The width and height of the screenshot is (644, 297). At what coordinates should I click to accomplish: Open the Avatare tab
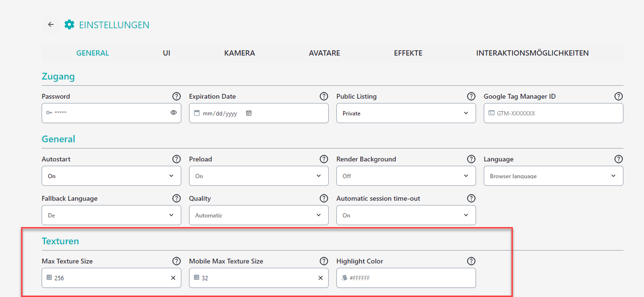[324, 53]
